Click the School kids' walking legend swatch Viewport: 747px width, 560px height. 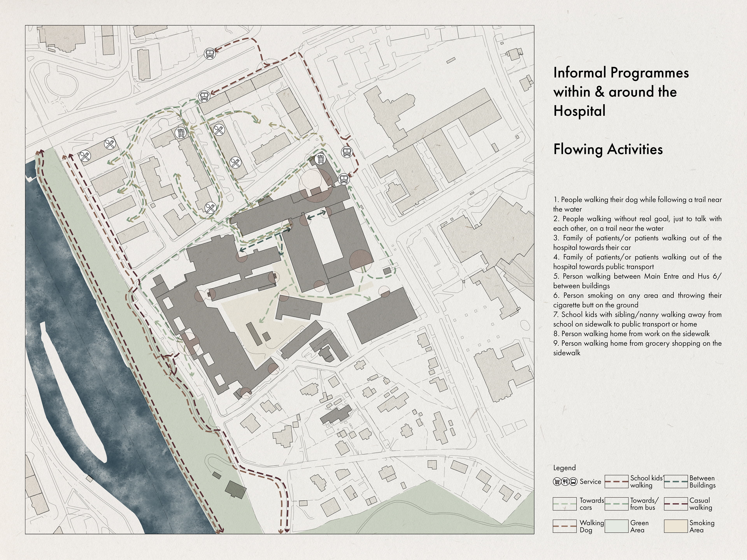[x=617, y=482]
